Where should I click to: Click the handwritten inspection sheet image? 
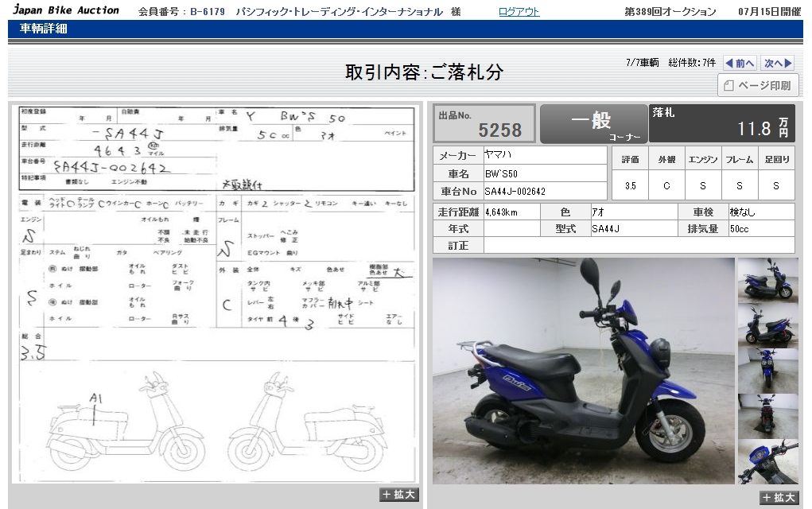coord(216,293)
